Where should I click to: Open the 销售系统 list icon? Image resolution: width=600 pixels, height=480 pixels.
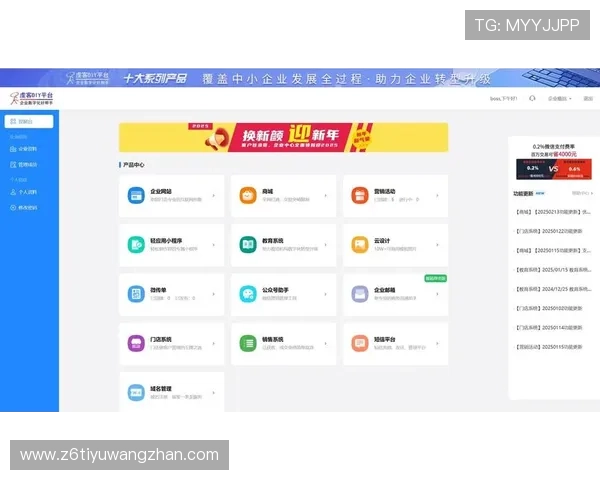point(248,343)
